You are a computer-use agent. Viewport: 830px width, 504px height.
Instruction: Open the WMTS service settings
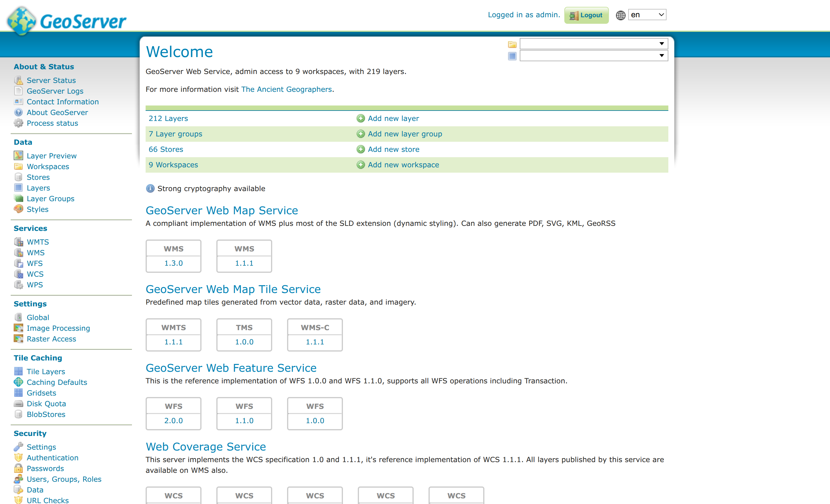[38, 242]
